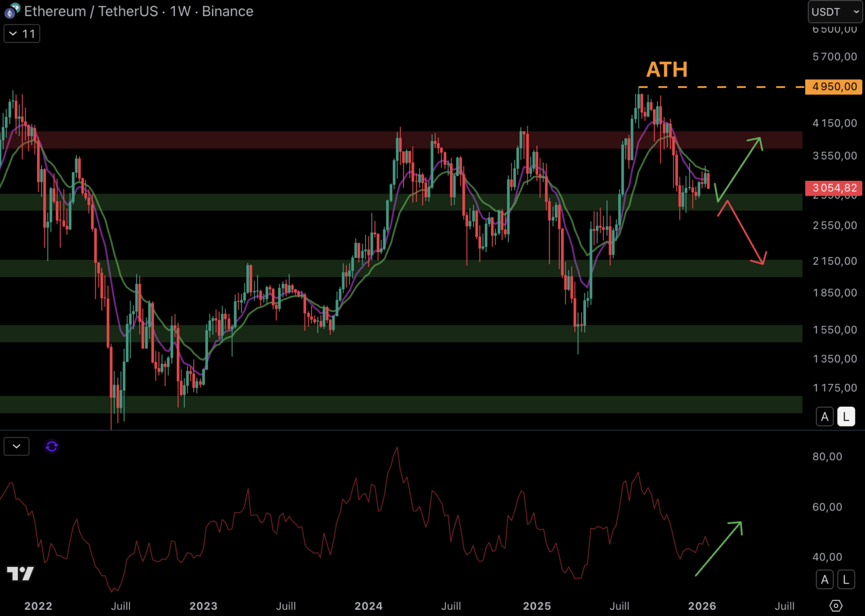Toggle auto scale A in the oscillator pane

click(825, 580)
